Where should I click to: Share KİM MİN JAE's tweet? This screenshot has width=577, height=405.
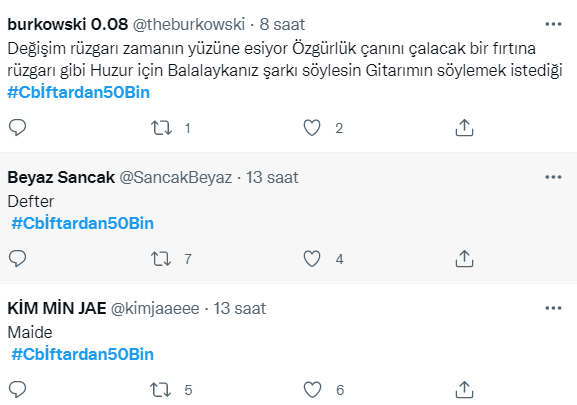pyautogui.click(x=464, y=390)
